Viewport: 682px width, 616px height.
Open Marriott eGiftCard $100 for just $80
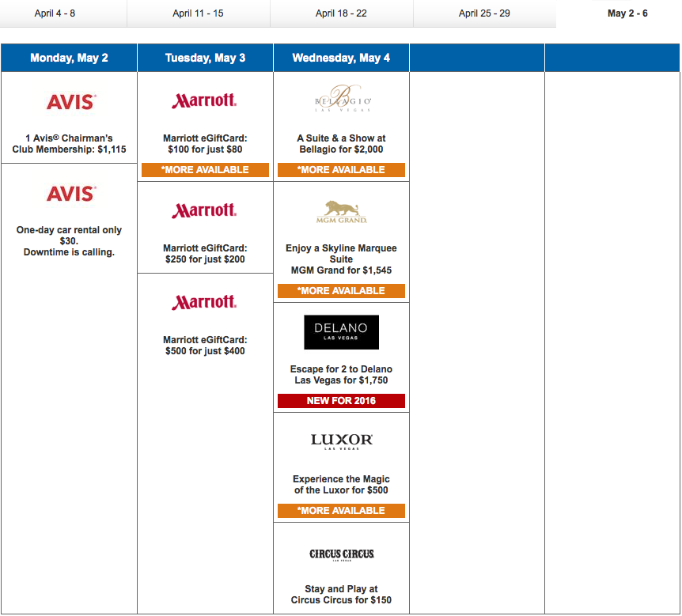pyautogui.click(x=205, y=144)
